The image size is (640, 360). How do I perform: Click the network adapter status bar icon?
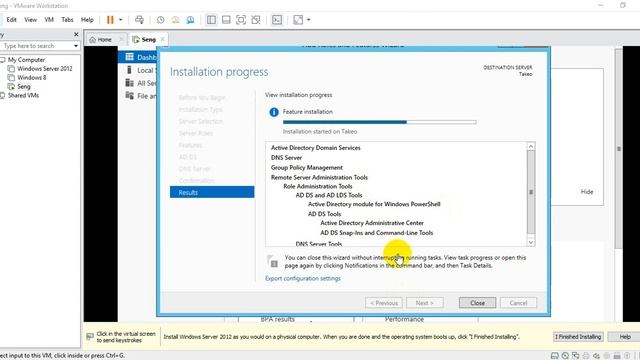coord(576,356)
